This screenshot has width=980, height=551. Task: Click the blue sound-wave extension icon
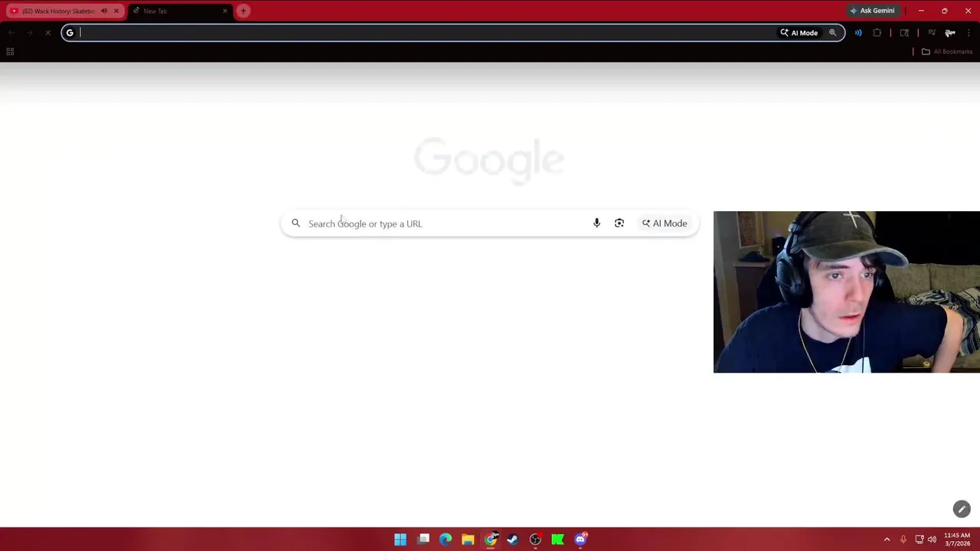(x=858, y=33)
